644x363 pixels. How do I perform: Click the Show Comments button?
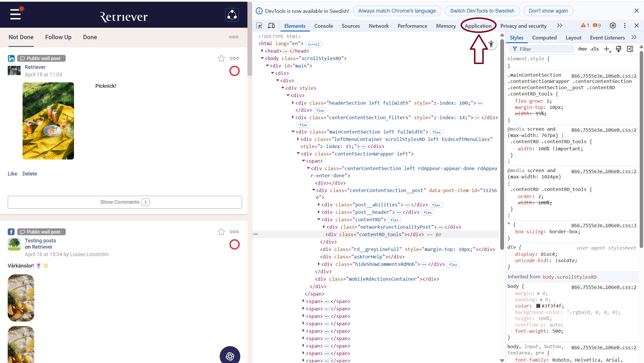[125, 202]
